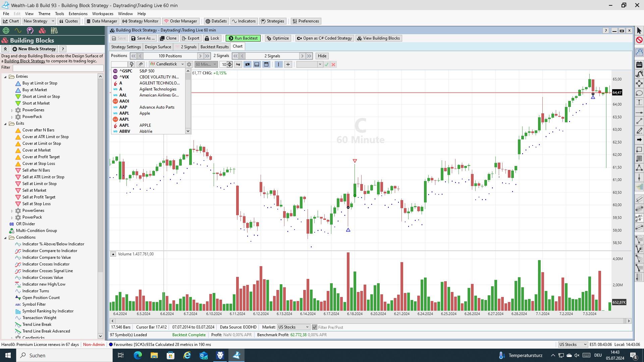Open as C# Coded Strategy
The height and width of the screenshot is (362, 644).
(324, 38)
